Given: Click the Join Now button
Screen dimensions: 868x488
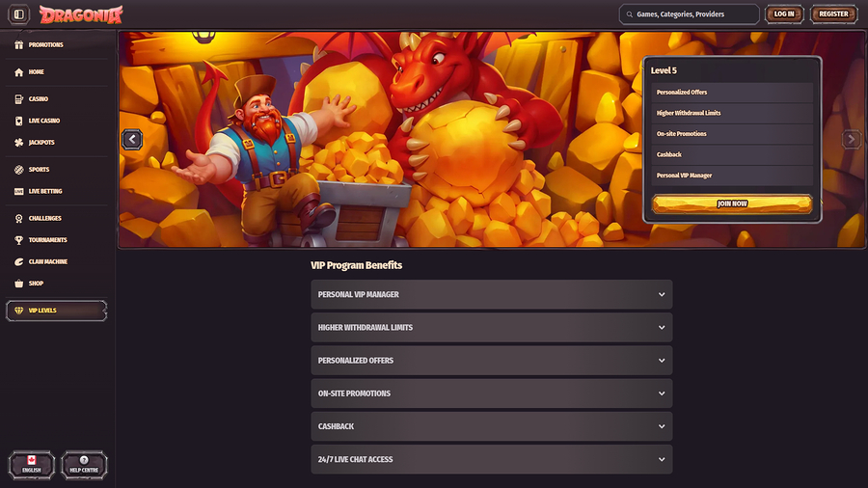Looking at the screenshot, I should click(x=732, y=203).
